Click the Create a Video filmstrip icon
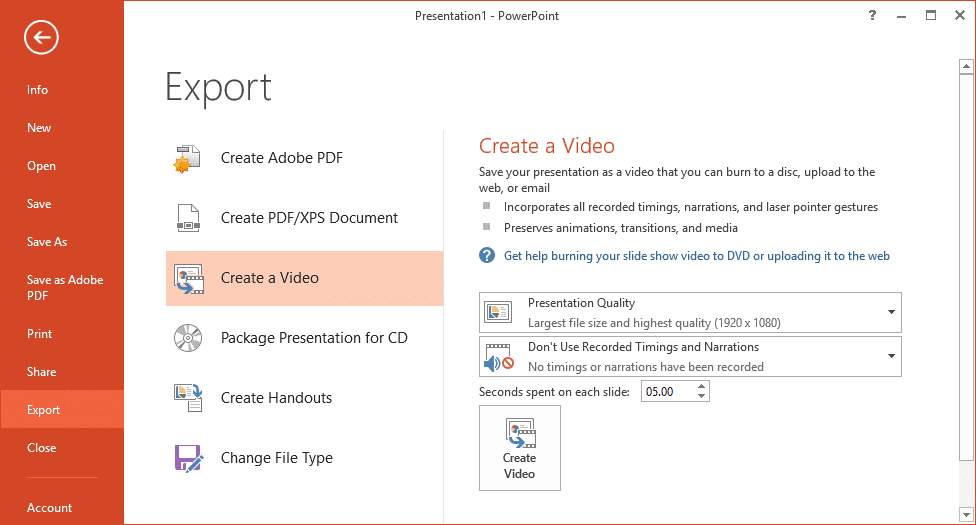The width and height of the screenshot is (976, 525). pos(189,278)
